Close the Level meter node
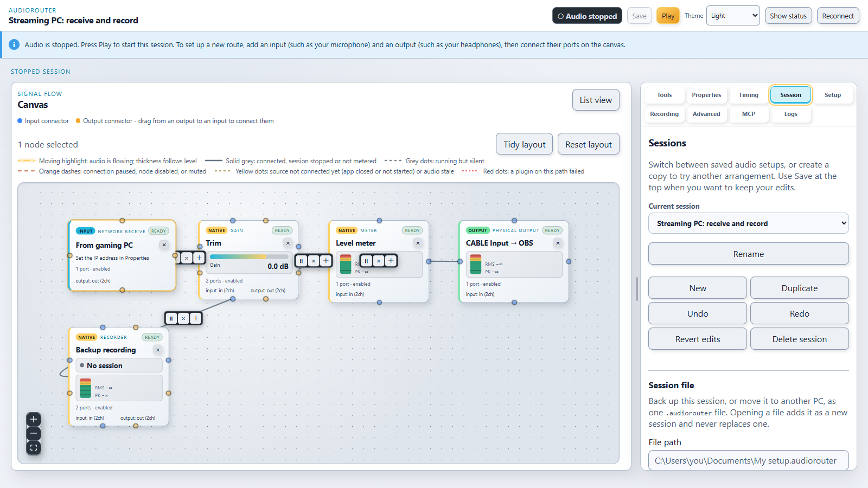 coord(418,243)
